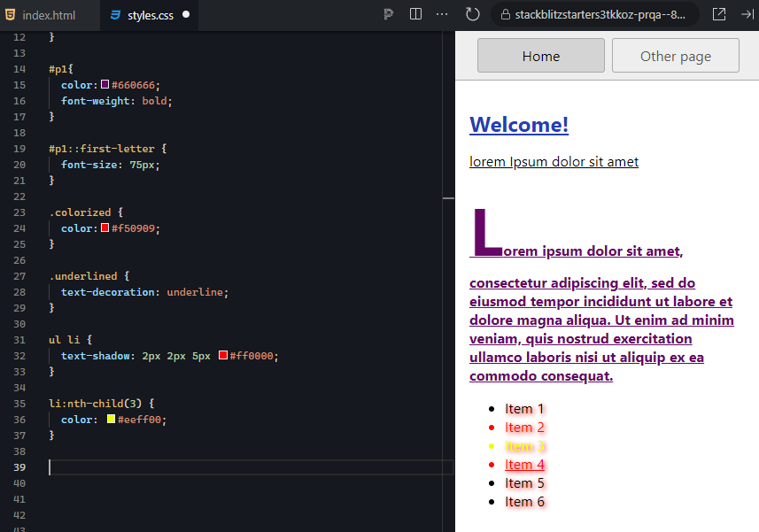The width and height of the screenshot is (759, 532).
Task: Toggle the split editor layout
Action: coord(415,14)
